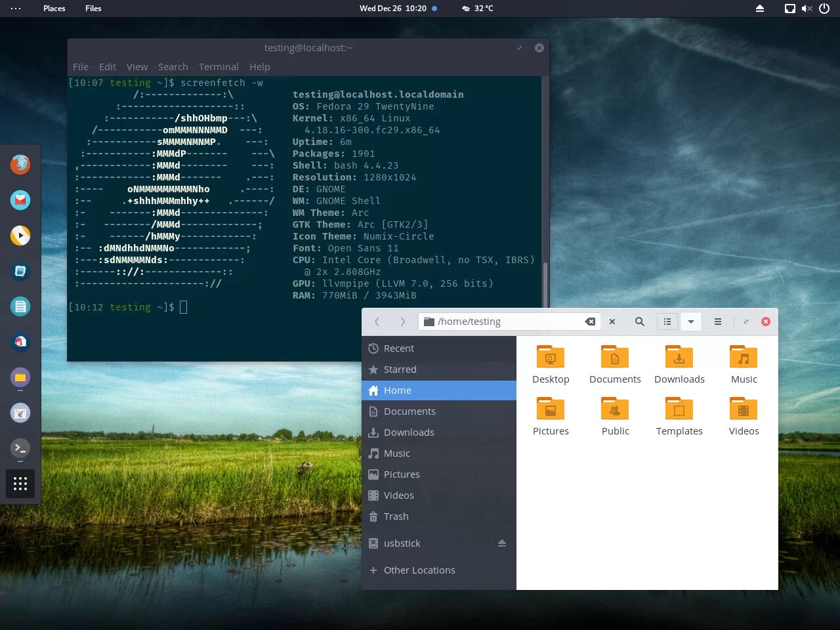This screenshot has height=630, width=840.
Task: Open the Public folder
Action: [x=615, y=416]
